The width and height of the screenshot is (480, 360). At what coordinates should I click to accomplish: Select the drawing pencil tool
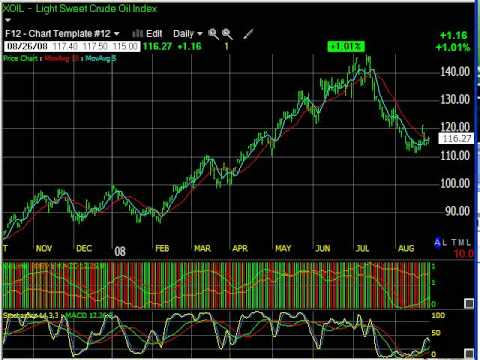point(248,34)
